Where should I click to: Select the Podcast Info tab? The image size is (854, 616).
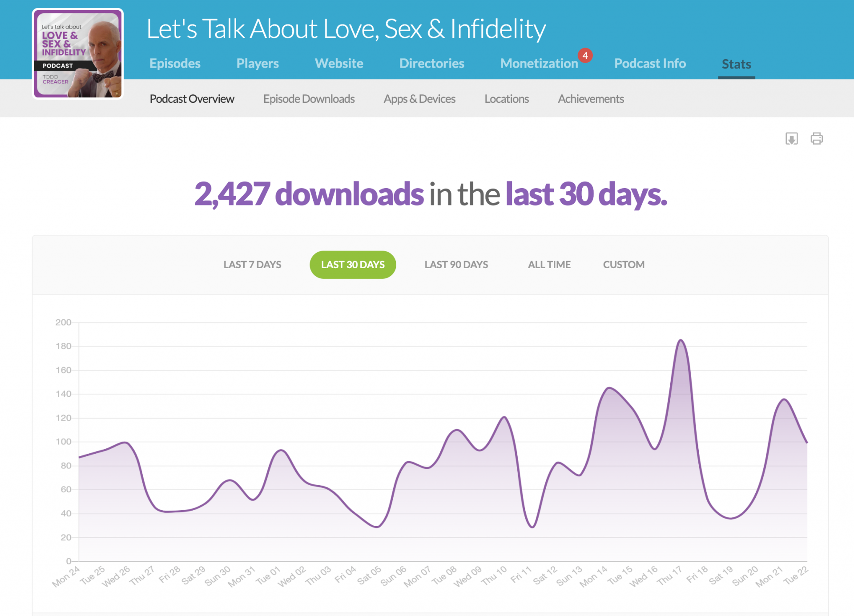650,64
